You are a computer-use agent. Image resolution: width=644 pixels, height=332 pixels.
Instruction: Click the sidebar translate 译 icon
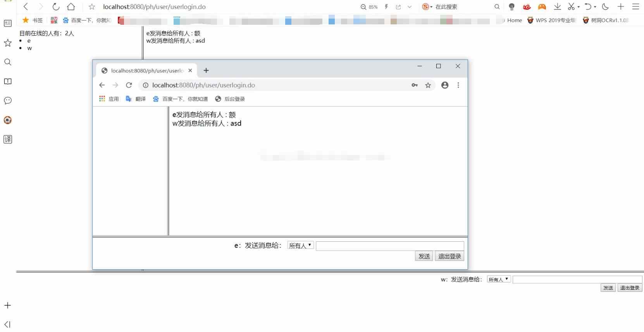coord(8,139)
